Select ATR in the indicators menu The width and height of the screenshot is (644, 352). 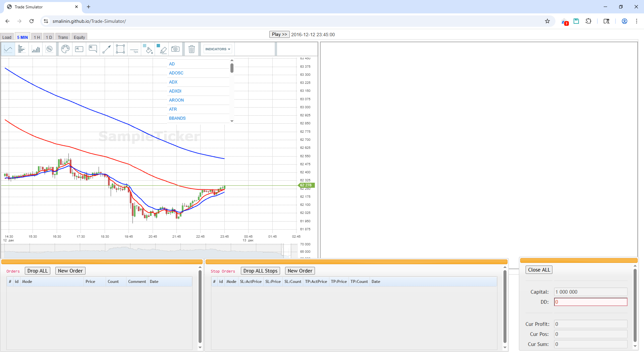click(173, 109)
